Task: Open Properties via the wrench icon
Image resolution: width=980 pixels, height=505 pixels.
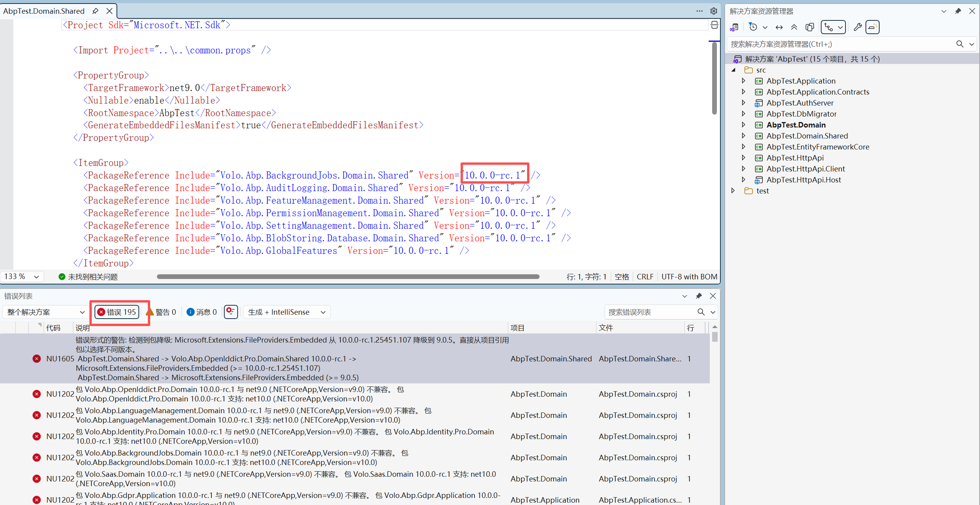Action: click(858, 27)
